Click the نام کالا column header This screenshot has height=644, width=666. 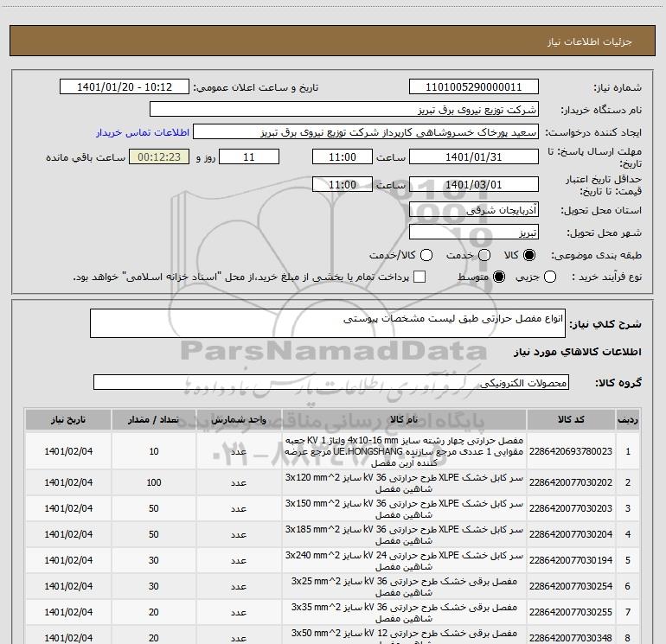click(404, 419)
